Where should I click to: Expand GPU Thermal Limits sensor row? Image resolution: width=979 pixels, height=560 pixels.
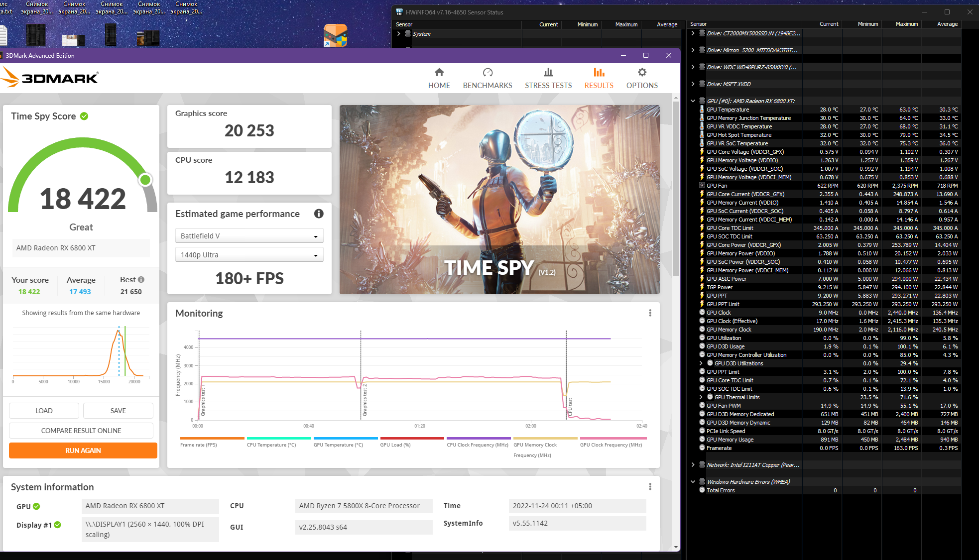point(701,397)
